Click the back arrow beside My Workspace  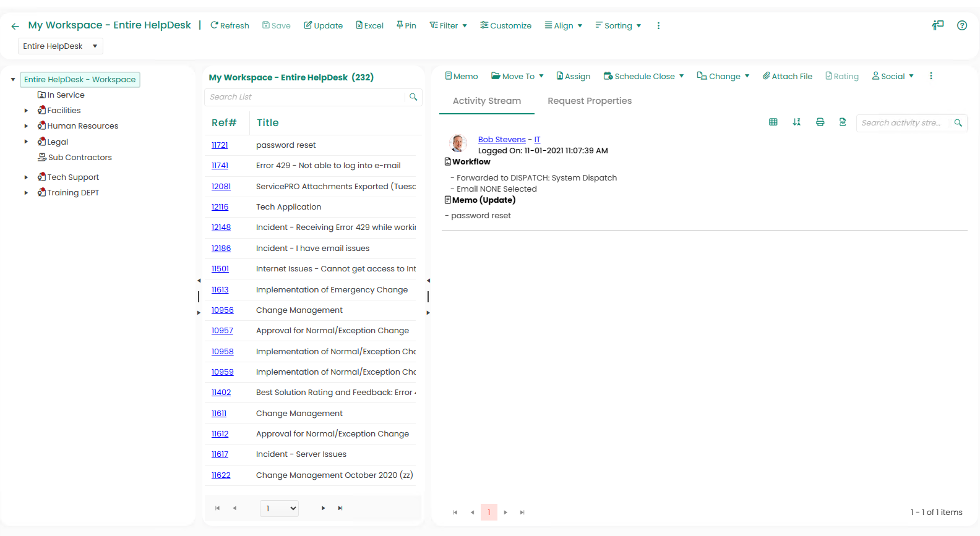[15, 26]
